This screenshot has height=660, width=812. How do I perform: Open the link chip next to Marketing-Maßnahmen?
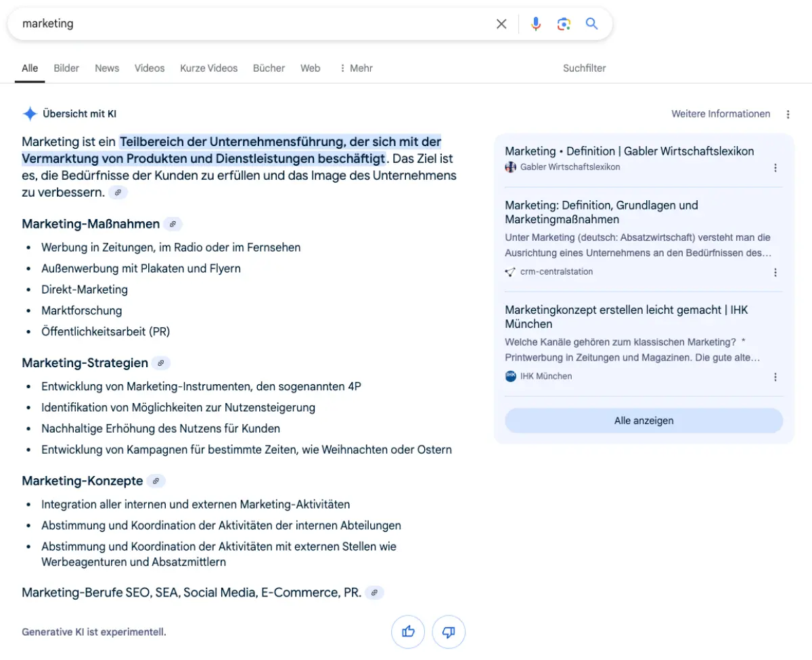tap(173, 225)
